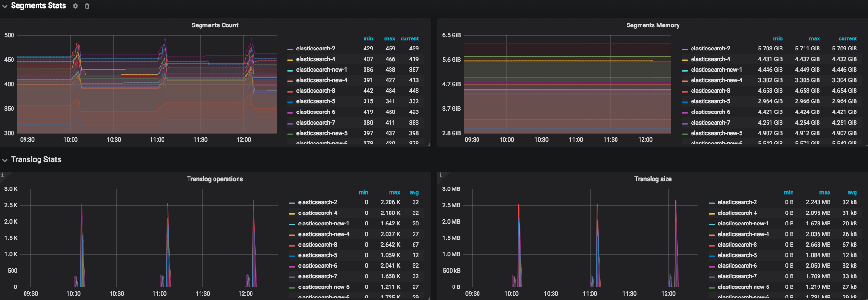Change elasticsearch-6 color swatch in Segments Count legend
This screenshot has height=300, width=868.
(290, 112)
